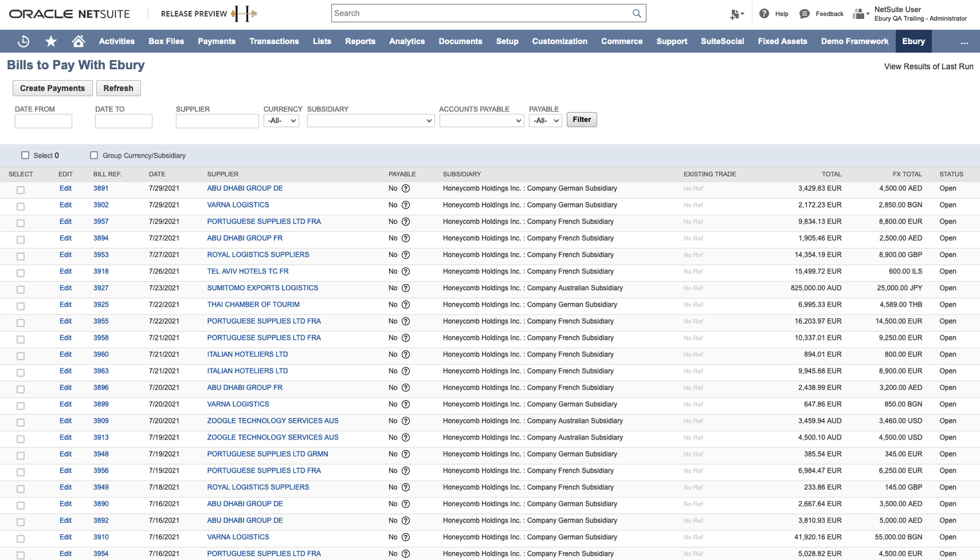The image size is (980, 560).
Task: Focus the global Search field
Action: click(481, 13)
